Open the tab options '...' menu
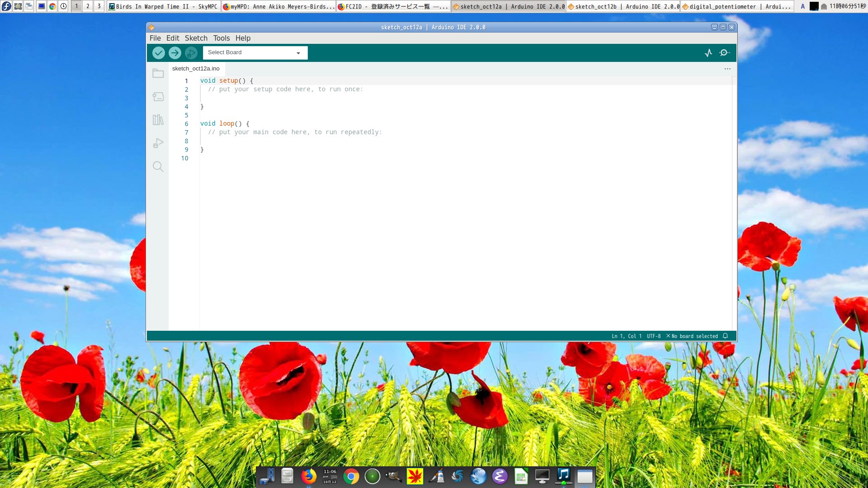Viewport: 868px width, 488px height. pyautogui.click(x=726, y=69)
